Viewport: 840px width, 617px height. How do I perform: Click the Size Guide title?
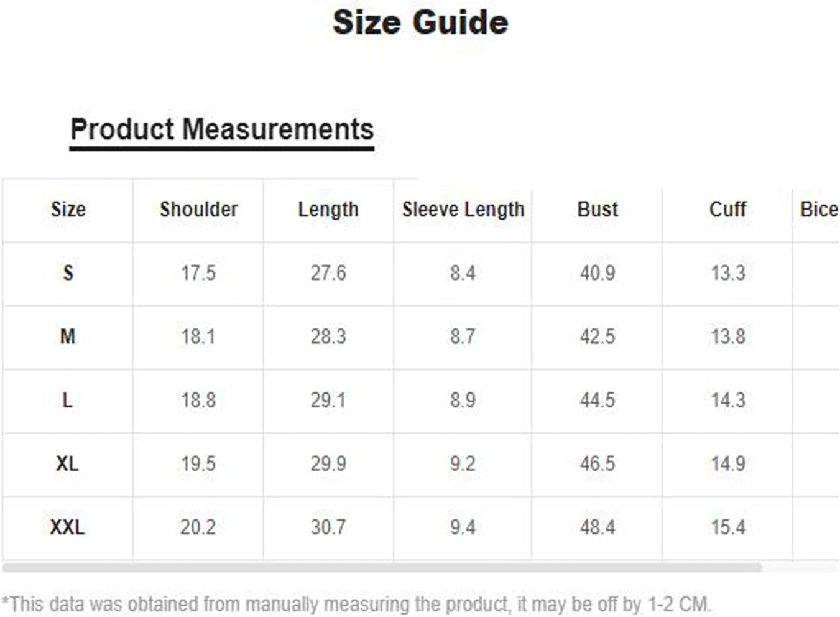tap(420, 23)
